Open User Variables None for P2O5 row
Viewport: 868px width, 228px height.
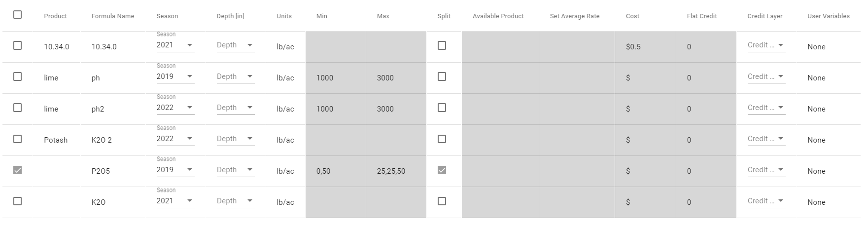click(x=816, y=171)
